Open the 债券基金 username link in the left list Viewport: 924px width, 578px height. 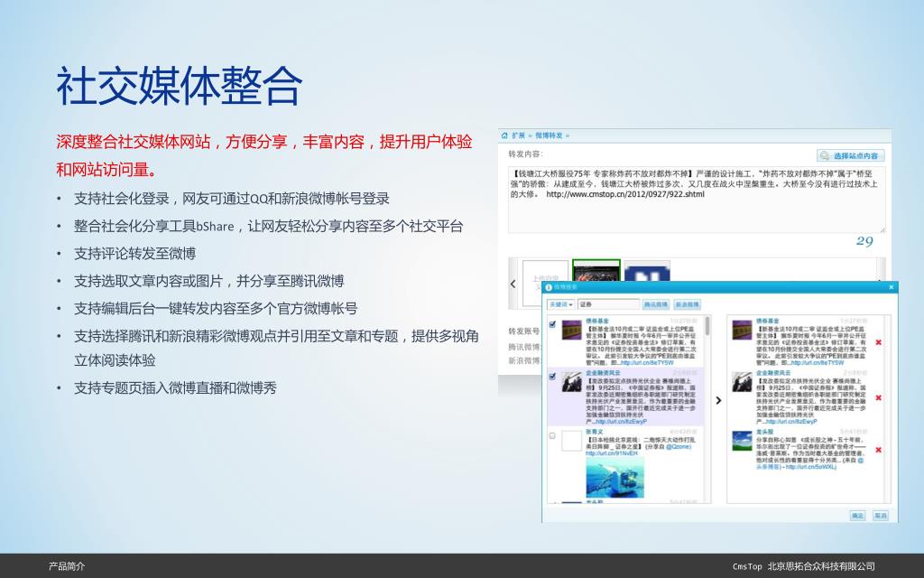coord(597,321)
